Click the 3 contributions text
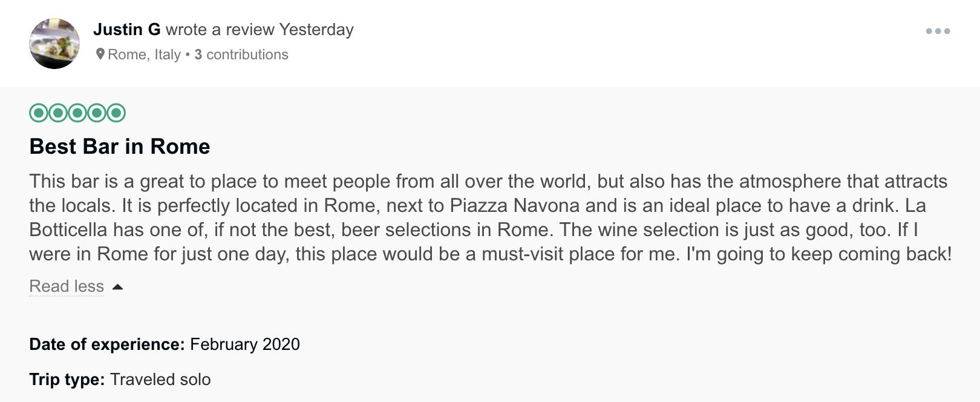The height and width of the screenshot is (402, 980). [x=241, y=54]
